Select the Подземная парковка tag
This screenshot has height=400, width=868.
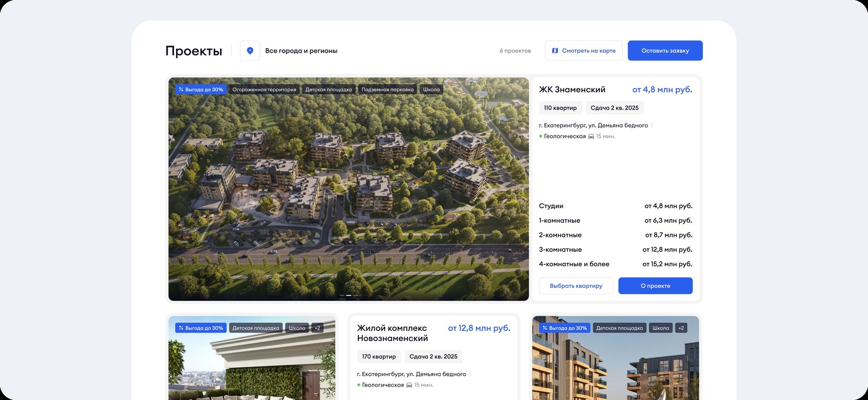[387, 90]
